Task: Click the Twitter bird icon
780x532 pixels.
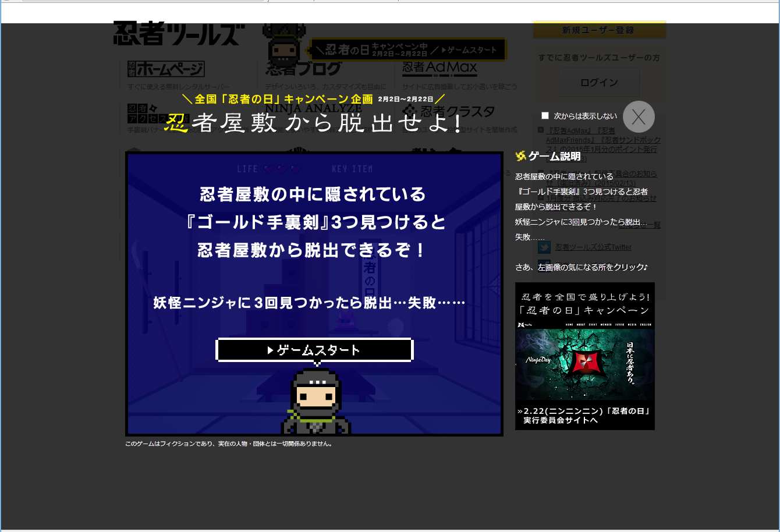Action: [x=544, y=247]
